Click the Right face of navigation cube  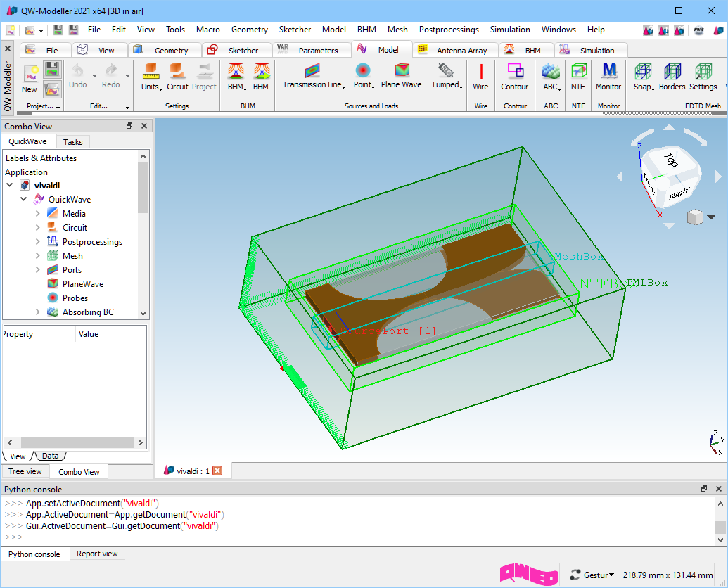click(x=679, y=193)
